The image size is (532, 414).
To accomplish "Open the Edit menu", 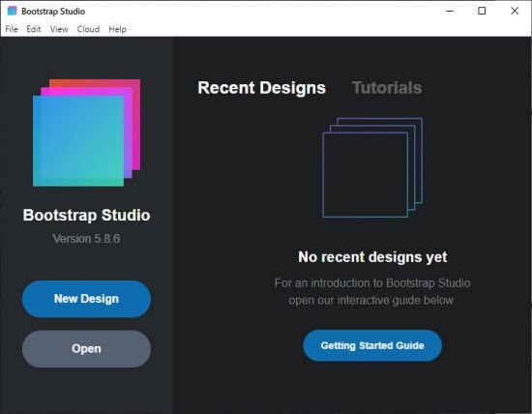I will click(34, 29).
